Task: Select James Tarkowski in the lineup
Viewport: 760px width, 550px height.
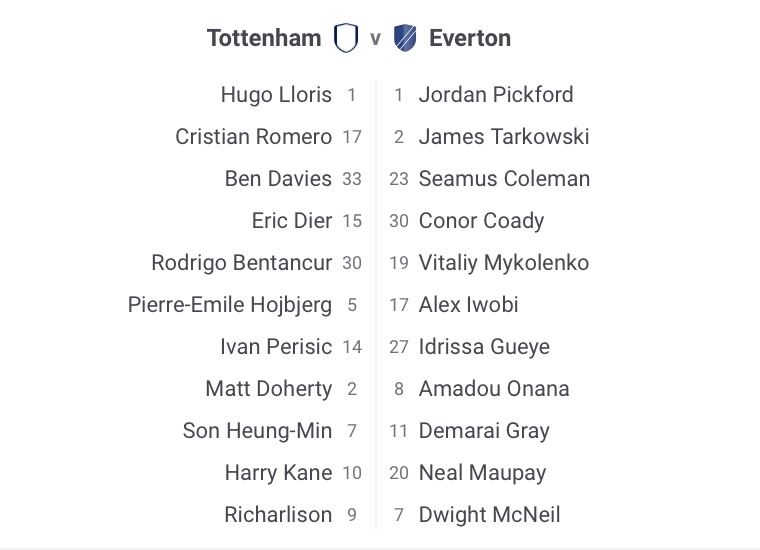Action: click(x=504, y=137)
